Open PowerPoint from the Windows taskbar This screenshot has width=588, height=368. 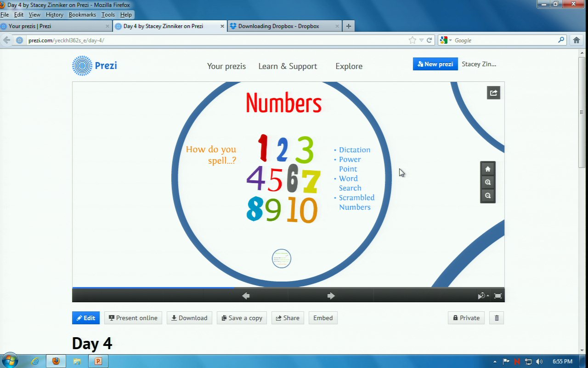point(98,361)
